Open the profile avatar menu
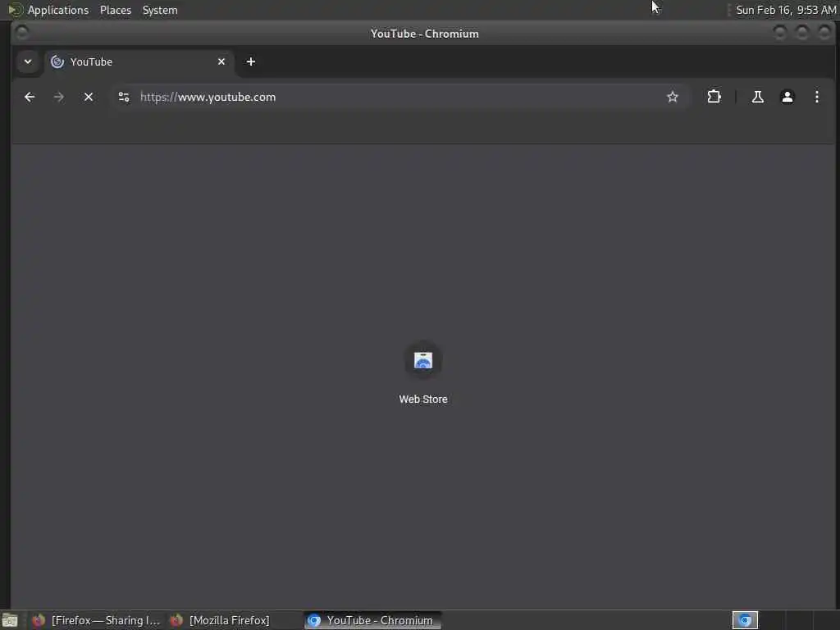Image resolution: width=840 pixels, height=630 pixels. tap(787, 97)
